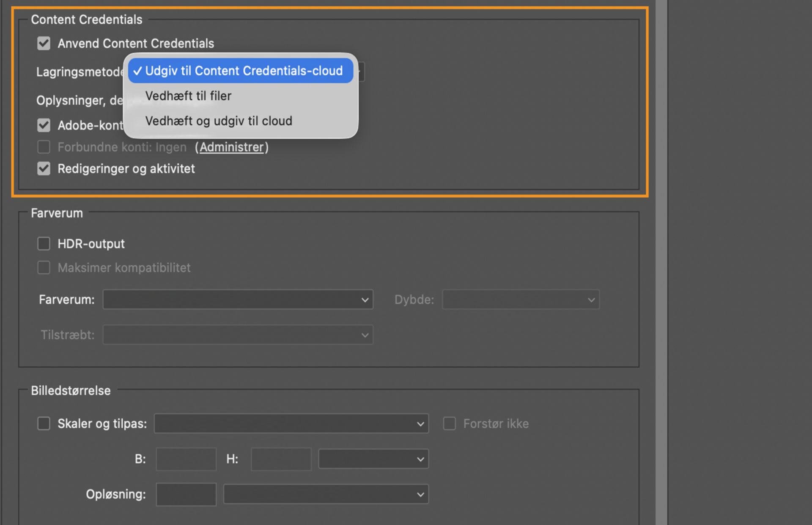Toggle Maksimer kompatibilitet checkbox
This screenshot has height=525, width=812.
[44, 267]
